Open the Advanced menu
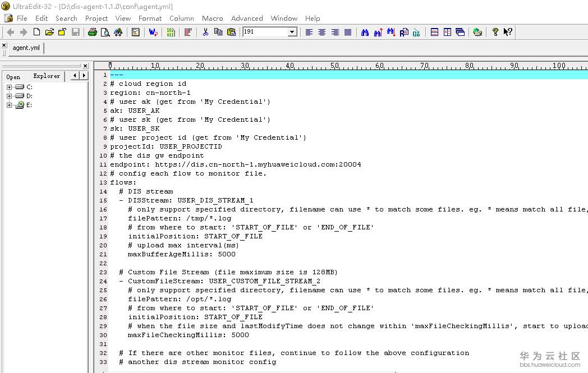 coord(247,19)
